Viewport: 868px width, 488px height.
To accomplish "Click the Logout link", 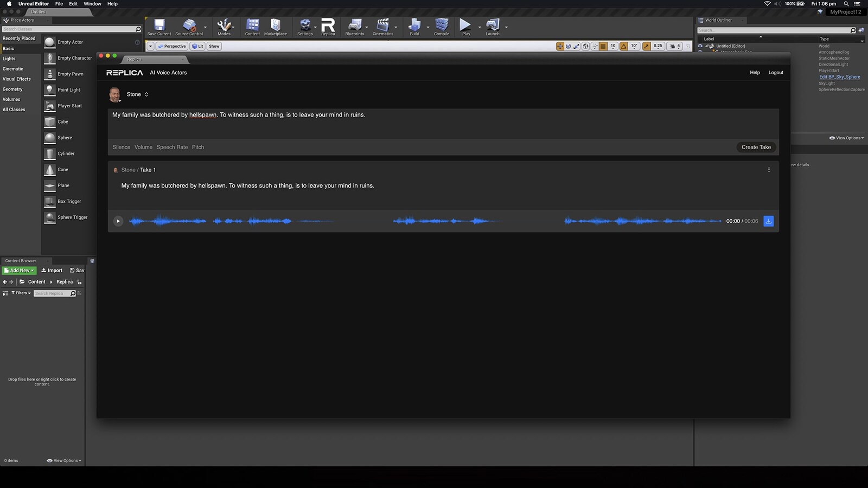I will pyautogui.click(x=775, y=73).
